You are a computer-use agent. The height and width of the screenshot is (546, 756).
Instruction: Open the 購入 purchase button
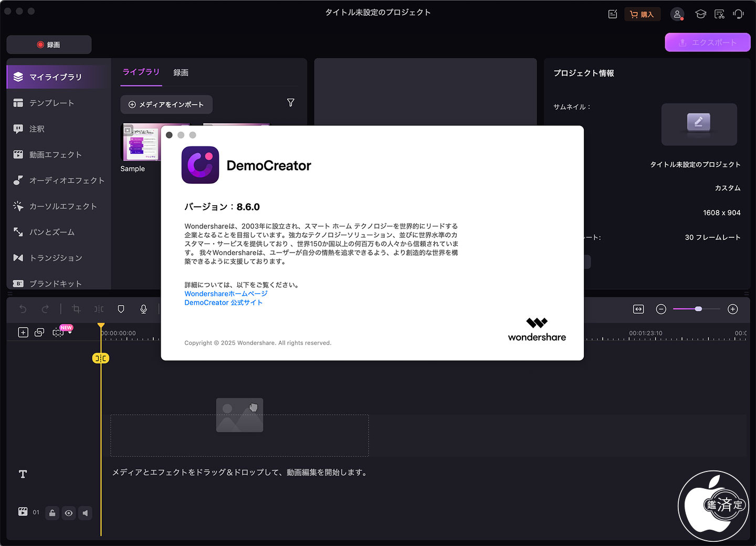642,14
